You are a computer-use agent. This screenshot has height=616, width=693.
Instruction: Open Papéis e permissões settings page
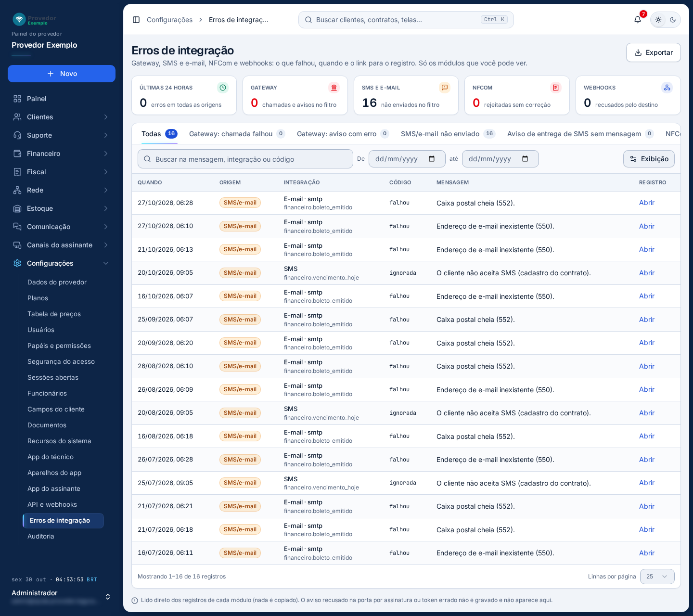(59, 346)
